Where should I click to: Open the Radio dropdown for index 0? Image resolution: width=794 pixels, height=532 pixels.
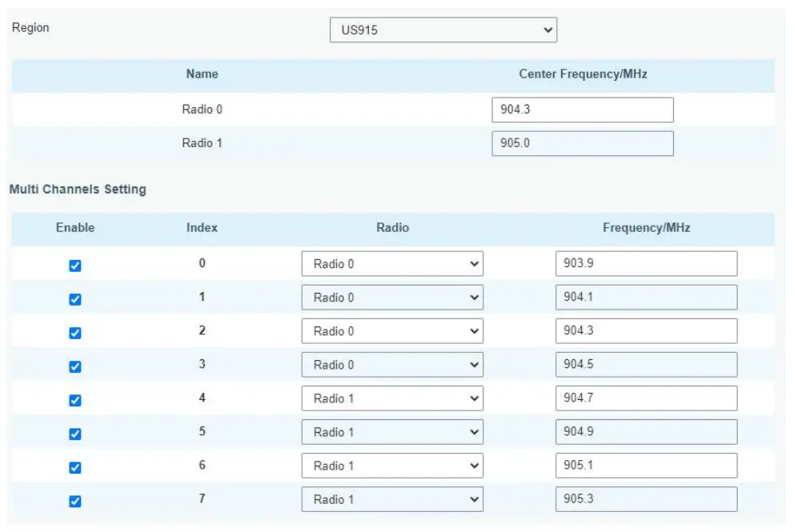(x=392, y=264)
